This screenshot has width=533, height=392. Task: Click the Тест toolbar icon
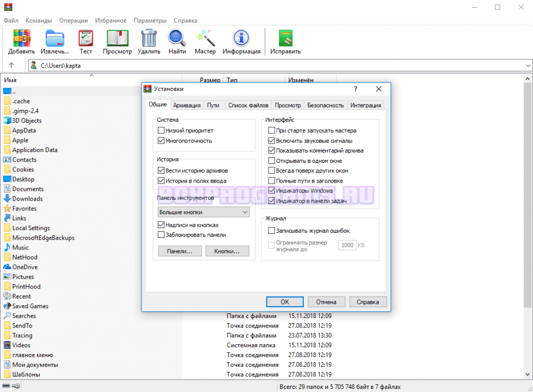pos(86,39)
